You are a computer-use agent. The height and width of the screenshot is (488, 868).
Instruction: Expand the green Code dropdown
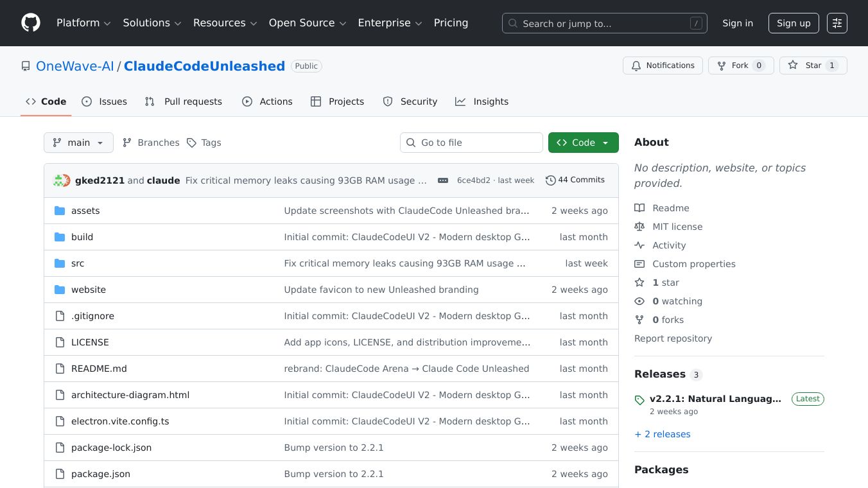[583, 143]
